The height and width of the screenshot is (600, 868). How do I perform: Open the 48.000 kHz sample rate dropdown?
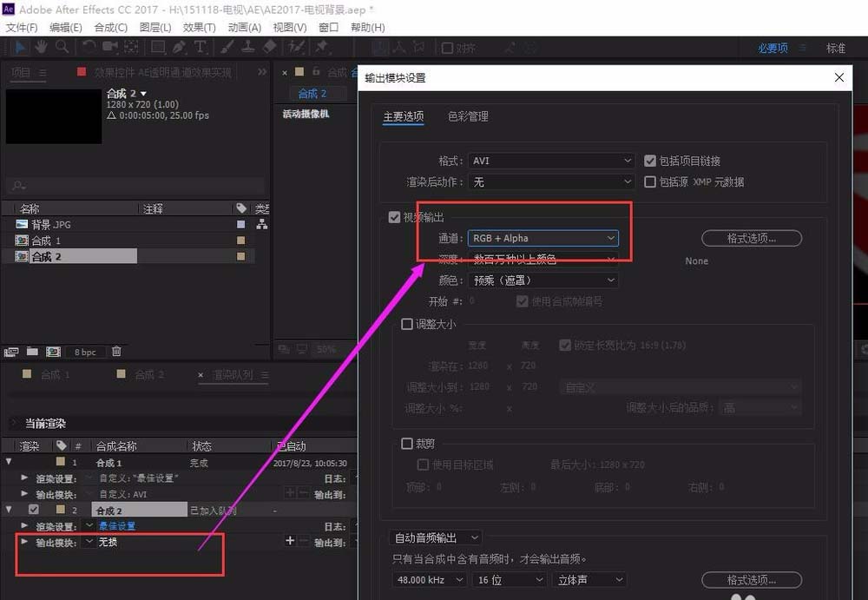tap(429, 579)
